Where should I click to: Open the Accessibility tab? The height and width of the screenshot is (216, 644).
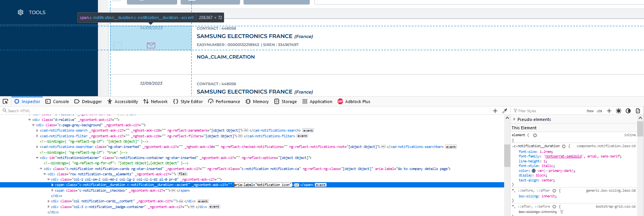tap(123, 102)
